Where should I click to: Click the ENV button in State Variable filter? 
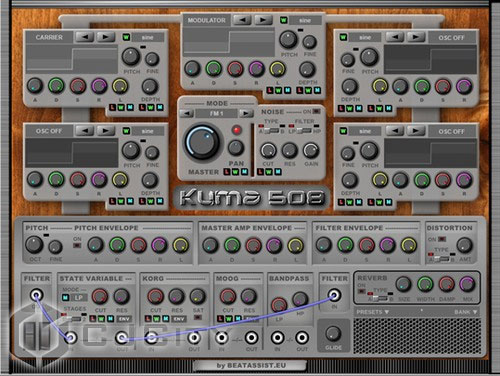[x=124, y=319]
